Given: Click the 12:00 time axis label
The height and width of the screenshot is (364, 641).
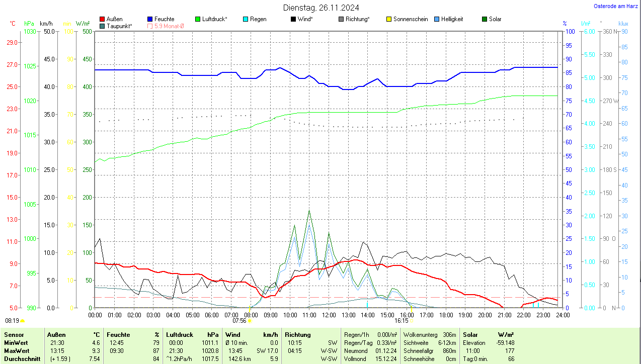Looking at the screenshot, I should (329, 315).
